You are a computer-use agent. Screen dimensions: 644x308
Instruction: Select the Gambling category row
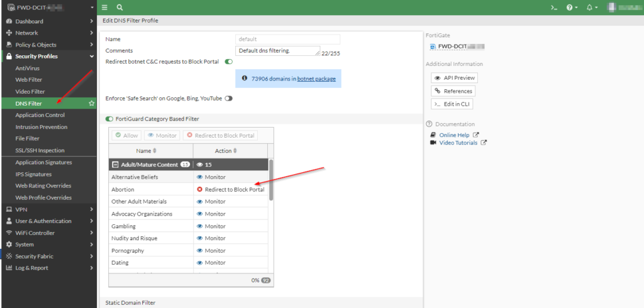[188, 226]
